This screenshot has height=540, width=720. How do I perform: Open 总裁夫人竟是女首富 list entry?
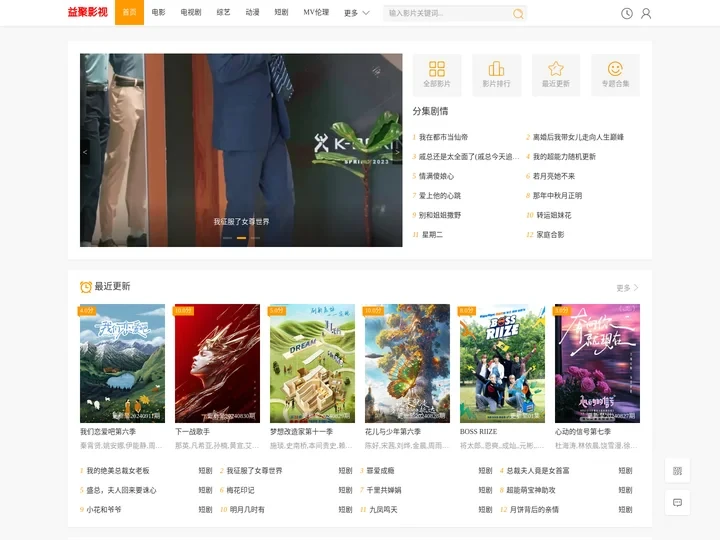tap(538, 471)
